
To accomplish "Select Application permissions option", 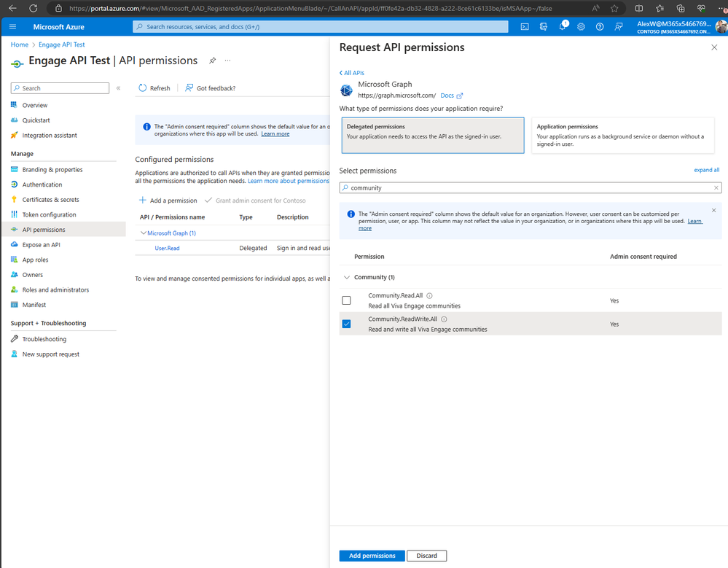I will [622, 135].
